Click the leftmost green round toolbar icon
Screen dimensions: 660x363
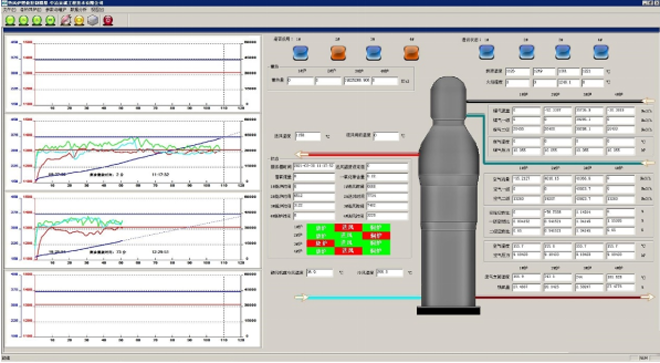pyautogui.click(x=10, y=20)
